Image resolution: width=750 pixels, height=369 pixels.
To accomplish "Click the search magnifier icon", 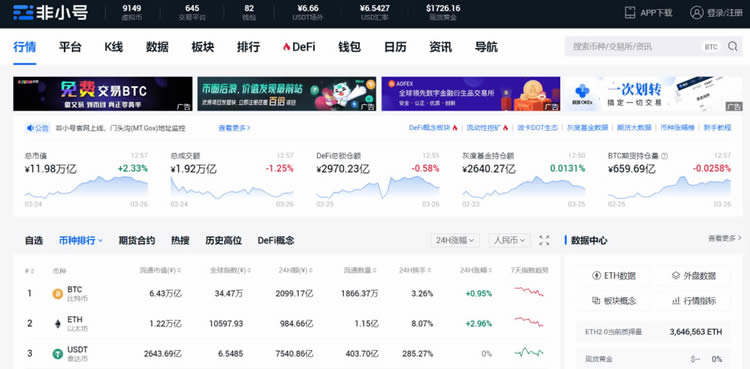I will [732, 46].
